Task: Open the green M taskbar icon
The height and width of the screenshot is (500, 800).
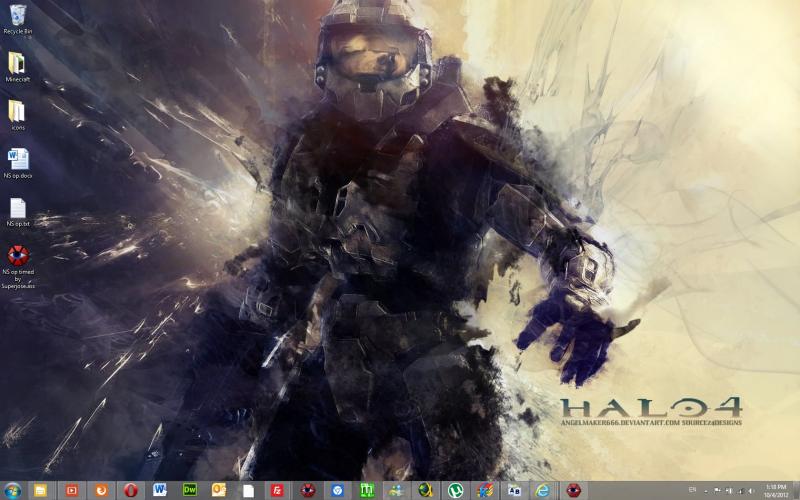Action: (366, 491)
